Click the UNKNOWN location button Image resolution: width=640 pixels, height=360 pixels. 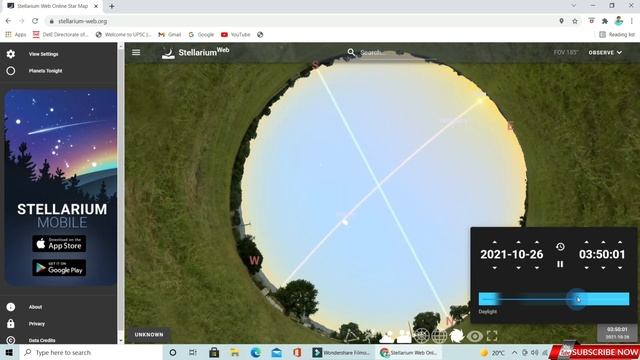click(149, 334)
